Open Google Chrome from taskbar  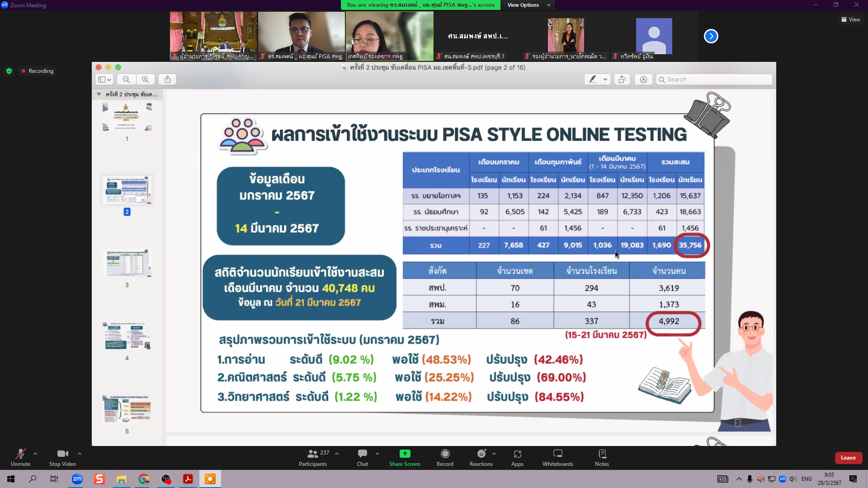[144, 479]
